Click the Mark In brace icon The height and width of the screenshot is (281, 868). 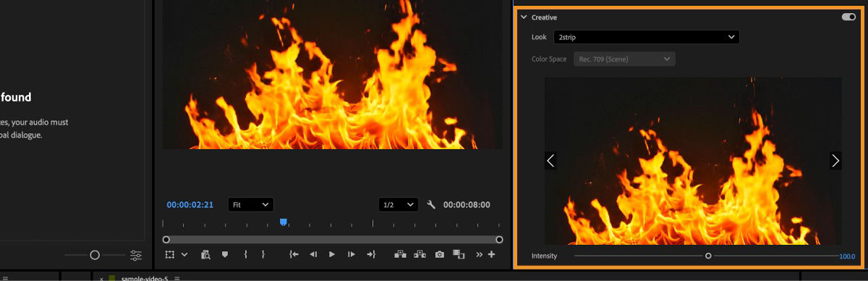(246, 254)
